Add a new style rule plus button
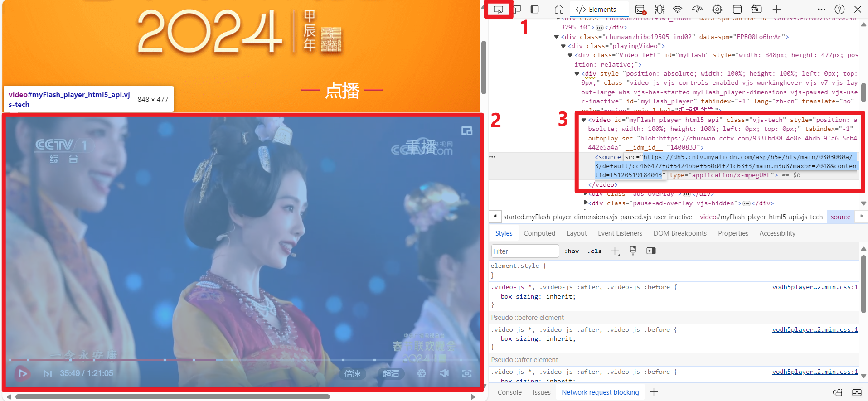 point(615,251)
